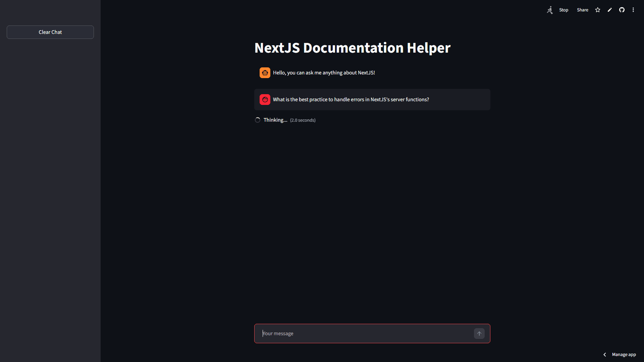Open the Share option
The height and width of the screenshot is (362, 644).
point(583,10)
